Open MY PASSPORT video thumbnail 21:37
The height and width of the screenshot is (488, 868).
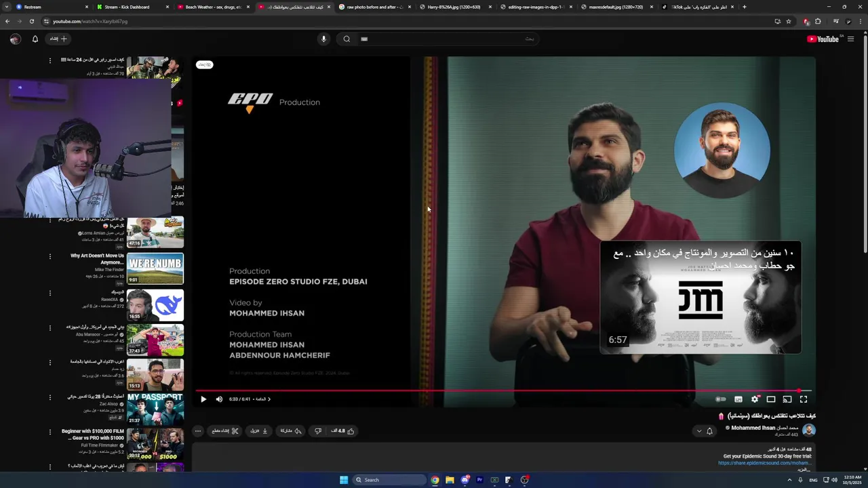pyautogui.click(x=155, y=408)
